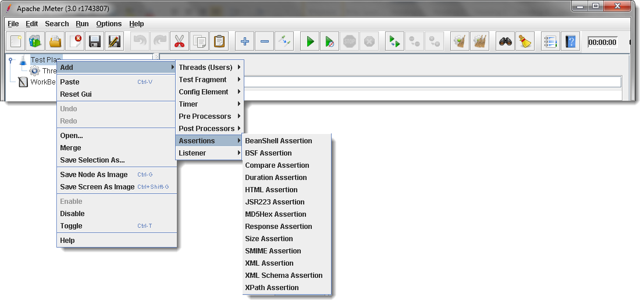Select BeanShell Assertion
The height and width of the screenshot is (300, 644).
click(287, 141)
